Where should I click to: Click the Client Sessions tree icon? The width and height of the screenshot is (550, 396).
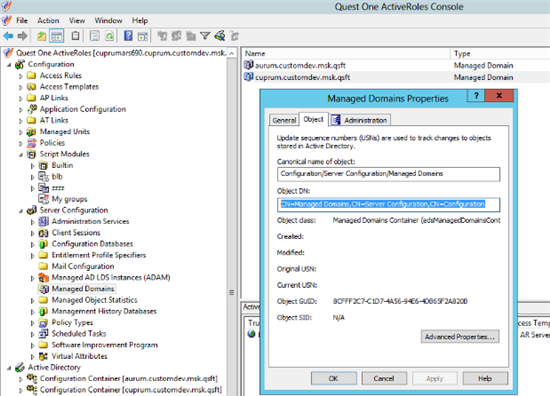point(43,233)
